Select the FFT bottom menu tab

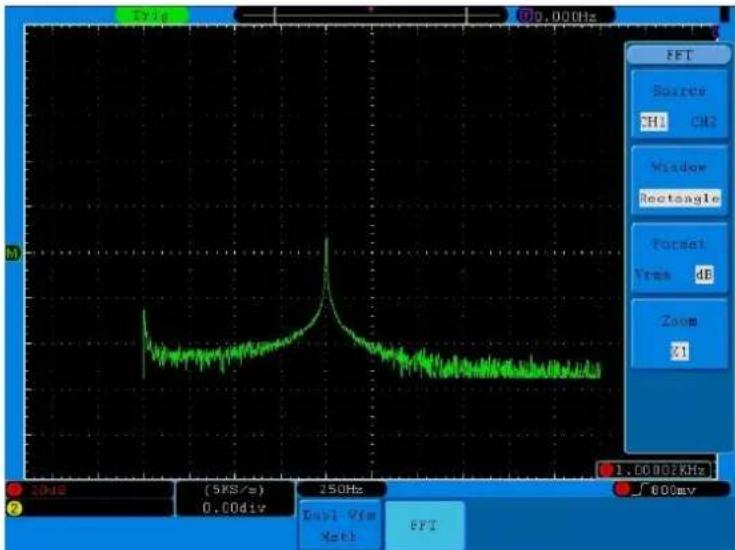(424, 525)
